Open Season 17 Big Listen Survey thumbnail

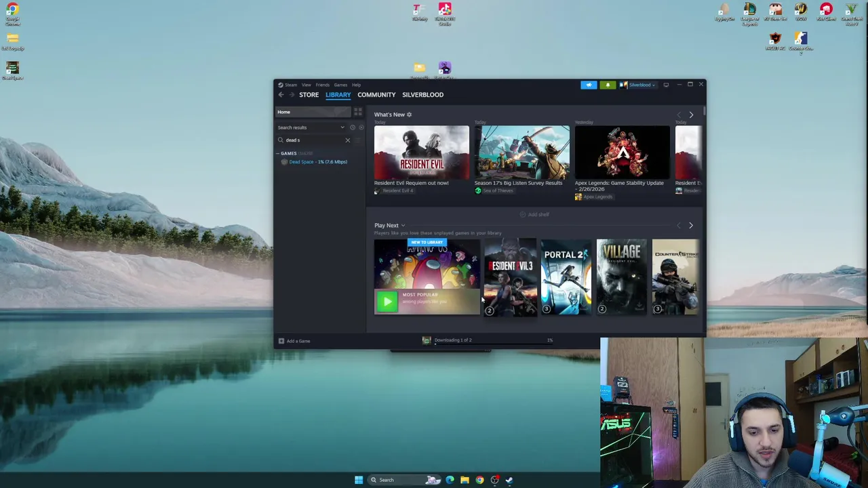point(521,152)
